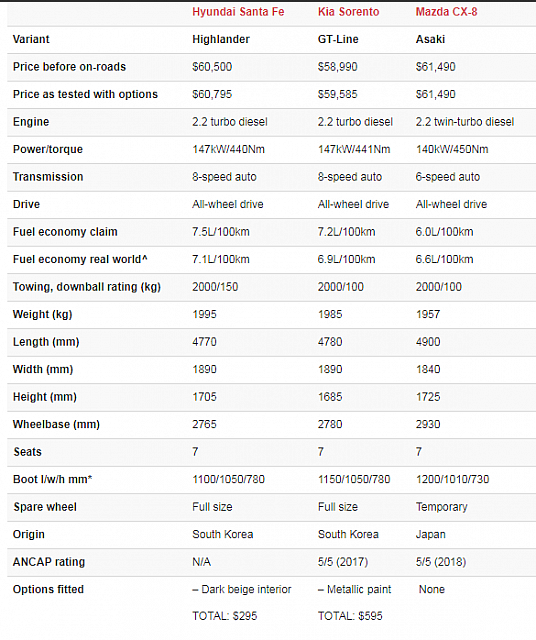Select the GT-Line variant cell
Image resolution: width=536 pixels, height=640 pixels.
[338, 39]
